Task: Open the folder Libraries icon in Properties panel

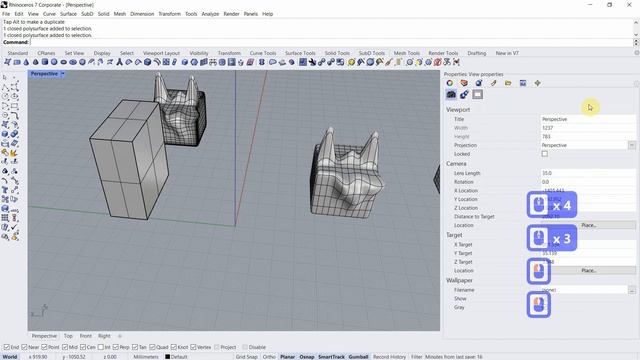Action: tap(508, 83)
